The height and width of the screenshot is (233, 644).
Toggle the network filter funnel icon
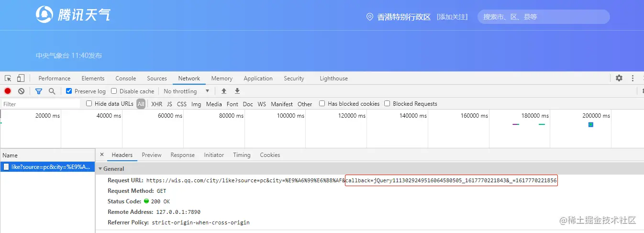point(39,91)
